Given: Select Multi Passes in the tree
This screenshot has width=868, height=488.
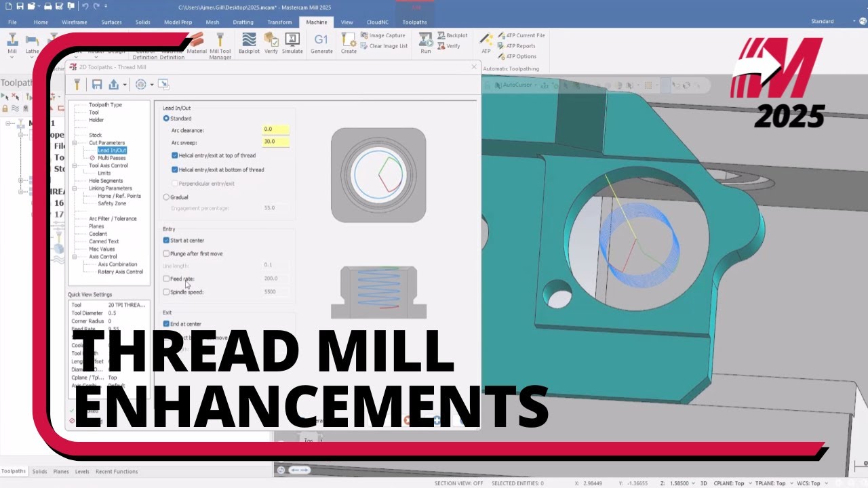Looking at the screenshot, I should pyautogui.click(x=111, y=158).
